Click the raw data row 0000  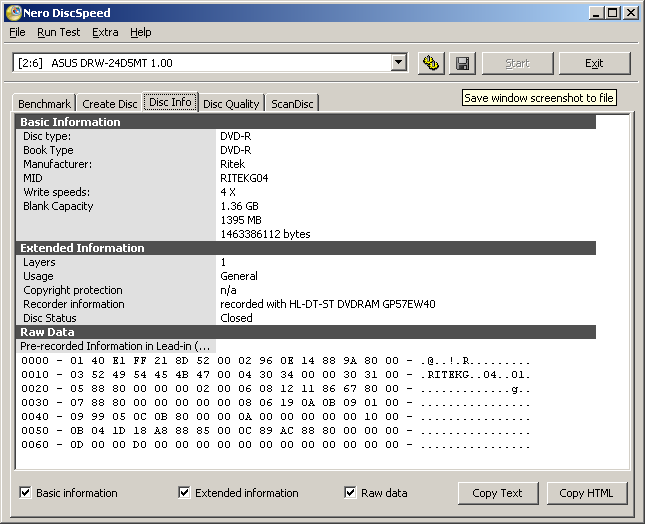click(x=276, y=361)
